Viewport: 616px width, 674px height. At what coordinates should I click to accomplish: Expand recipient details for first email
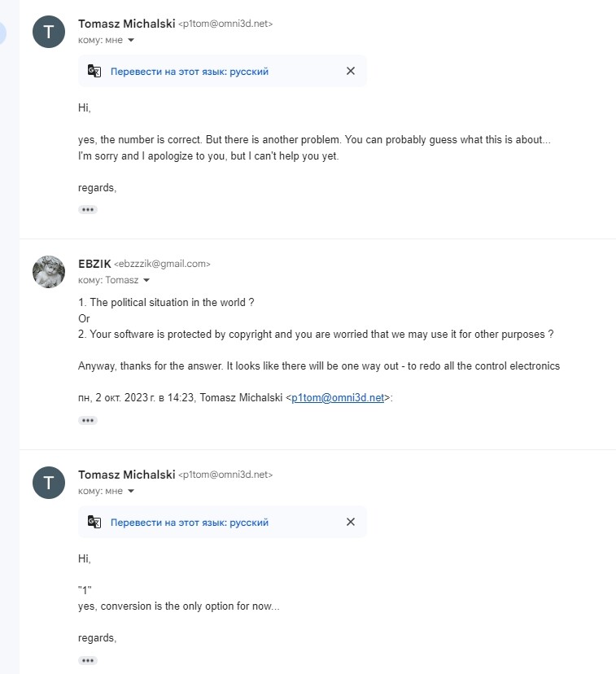click(x=131, y=40)
